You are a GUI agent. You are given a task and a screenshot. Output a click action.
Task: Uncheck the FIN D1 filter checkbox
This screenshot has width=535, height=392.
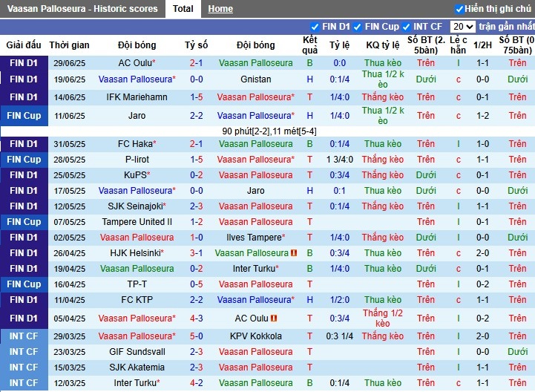[315, 27]
